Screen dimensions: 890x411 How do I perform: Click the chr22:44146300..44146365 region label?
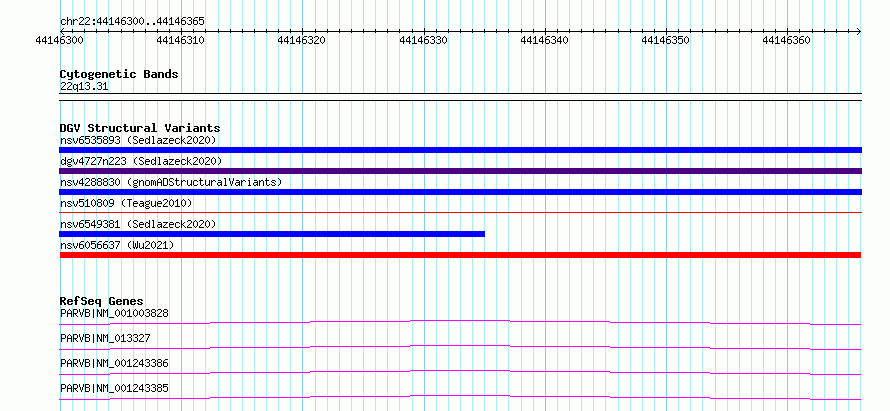coord(132,21)
